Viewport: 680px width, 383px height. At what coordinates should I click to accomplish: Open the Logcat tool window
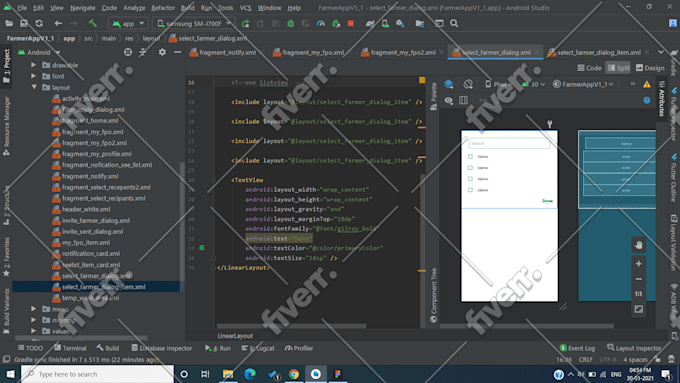tap(258, 348)
